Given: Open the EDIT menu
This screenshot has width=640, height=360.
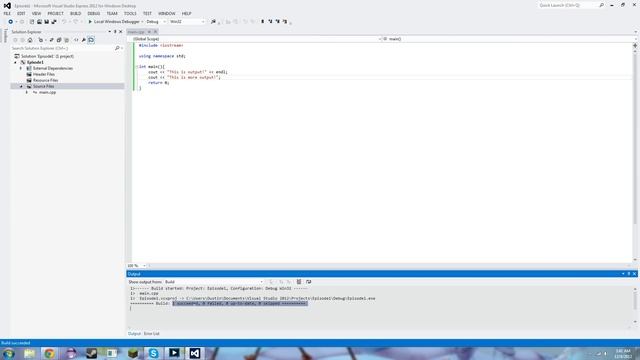Looking at the screenshot, I should [x=21, y=13].
